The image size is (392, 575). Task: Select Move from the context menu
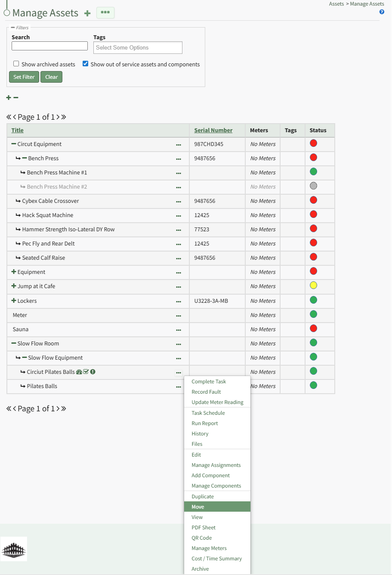[198, 507]
